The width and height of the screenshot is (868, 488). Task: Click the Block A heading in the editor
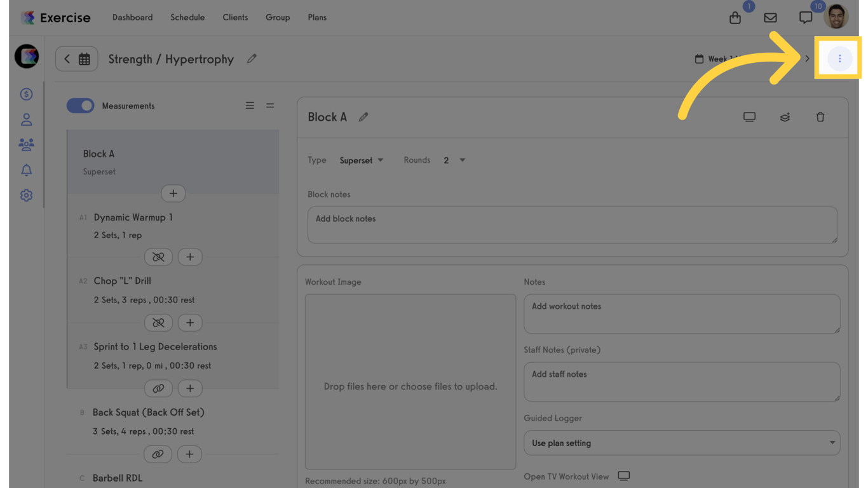tap(327, 117)
